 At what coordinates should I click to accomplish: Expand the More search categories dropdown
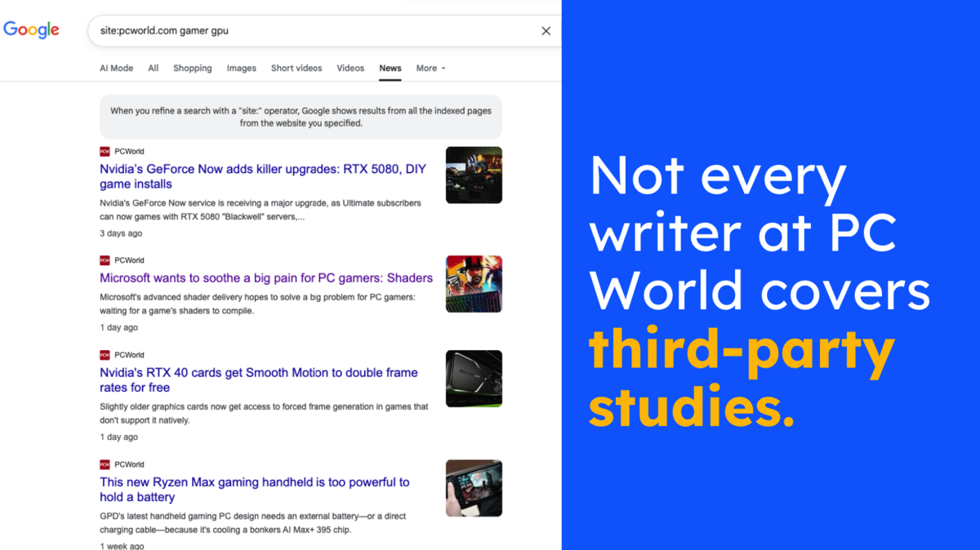[x=430, y=68]
